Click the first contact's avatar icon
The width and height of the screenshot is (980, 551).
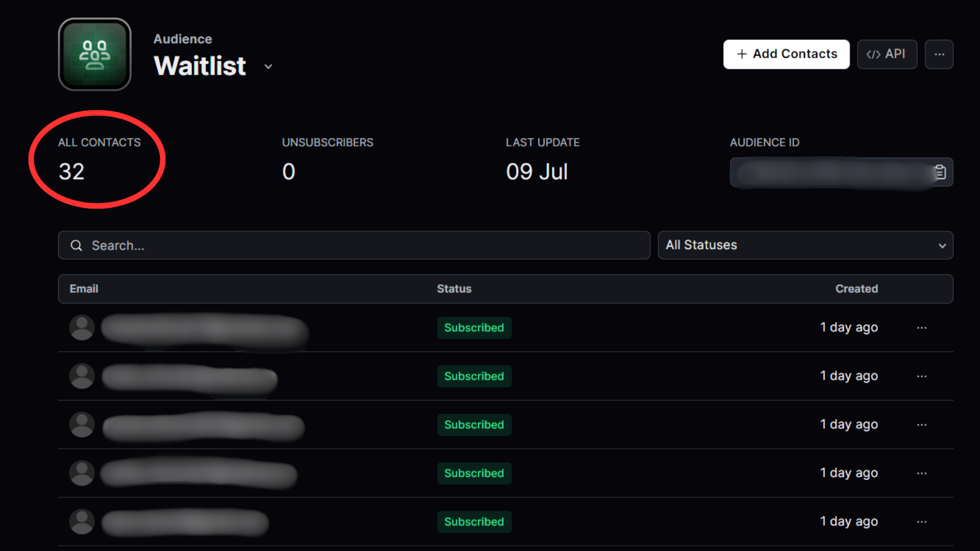(x=82, y=328)
